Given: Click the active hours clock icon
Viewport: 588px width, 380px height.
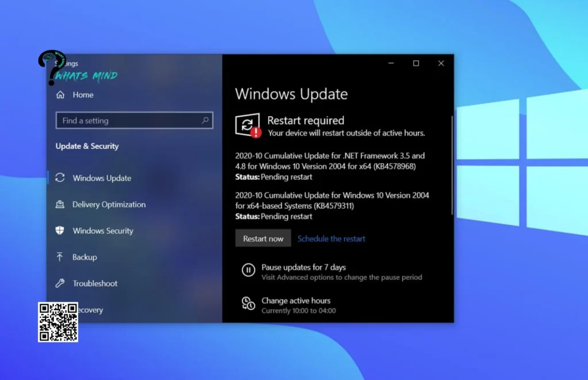Looking at the screenshot, I should pyautogui.click(x=248, y=304).
